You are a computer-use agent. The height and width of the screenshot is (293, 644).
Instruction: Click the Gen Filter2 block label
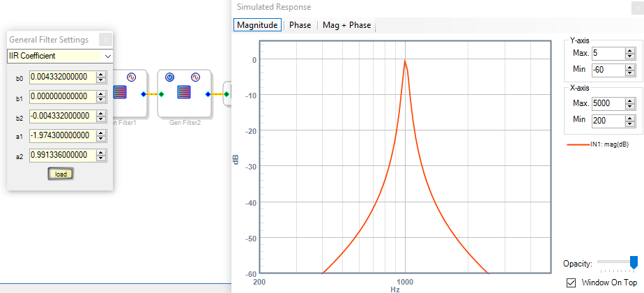point(185,123)
